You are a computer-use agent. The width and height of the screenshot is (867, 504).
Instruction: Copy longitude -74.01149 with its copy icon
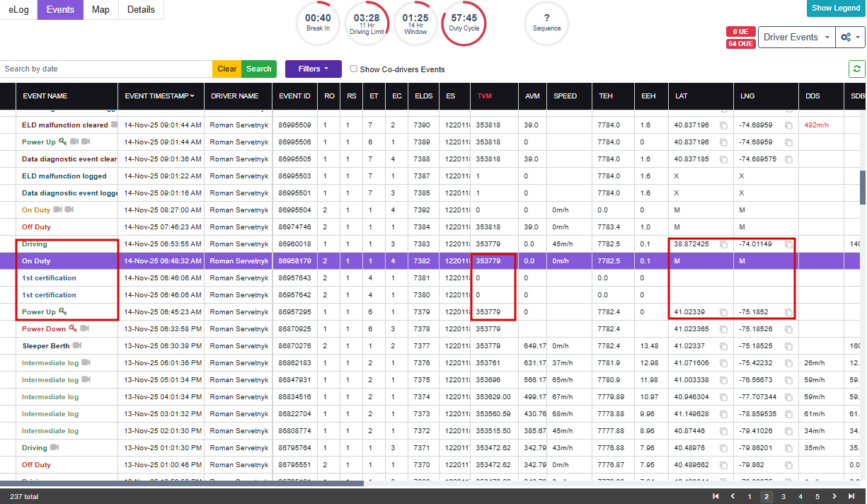point(788,244)
